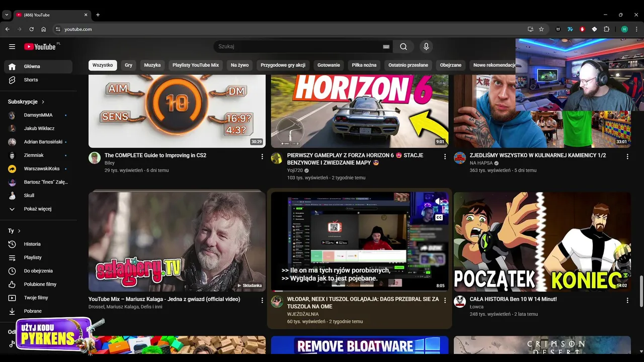The height and width of the screenshot is (362, 644).
Task: Open more options for Forza Horizon 6 video
Action: (x=445, y=157)
